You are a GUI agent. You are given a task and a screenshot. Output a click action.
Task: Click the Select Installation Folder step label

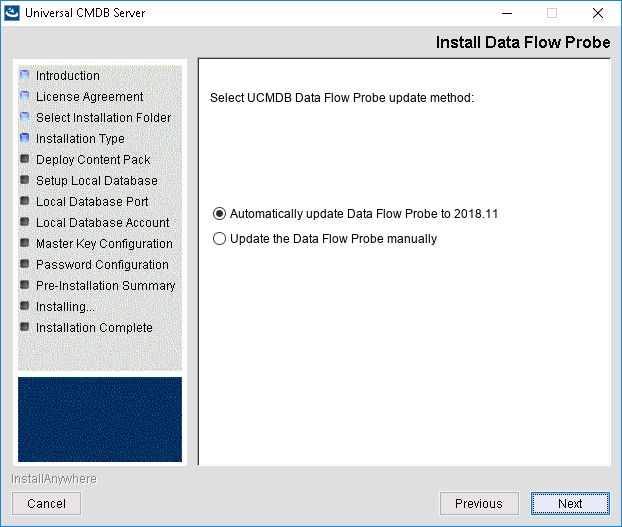[103, 118]
